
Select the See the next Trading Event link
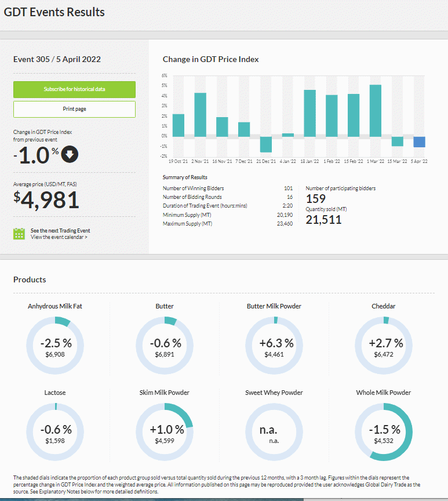pyautogui.click(x=60, y=231)
